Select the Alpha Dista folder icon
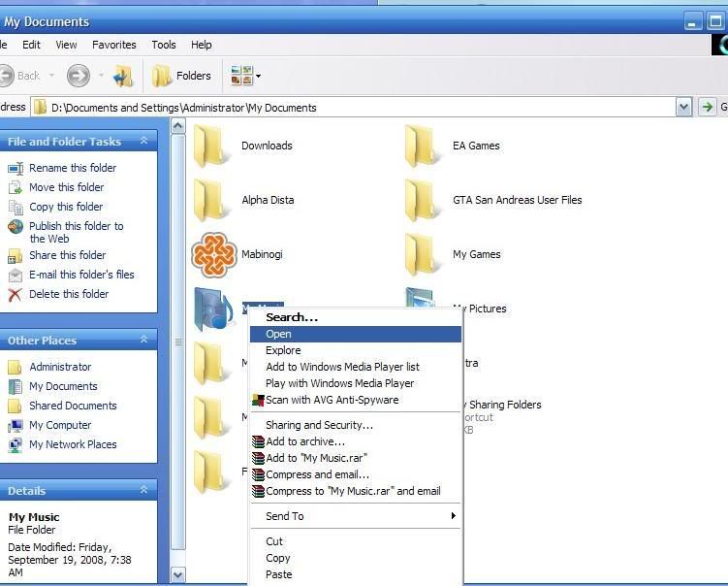Screen dimensions: 728x586 pos(213,201)
